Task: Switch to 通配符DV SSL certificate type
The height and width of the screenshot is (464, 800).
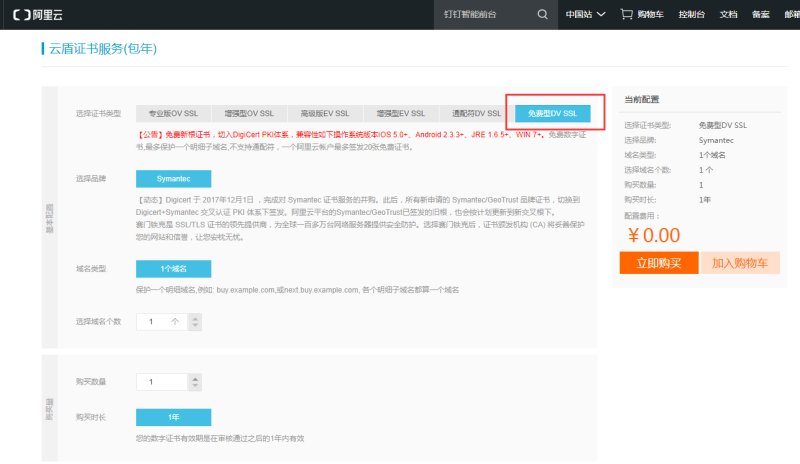Action: pos(474,113)
